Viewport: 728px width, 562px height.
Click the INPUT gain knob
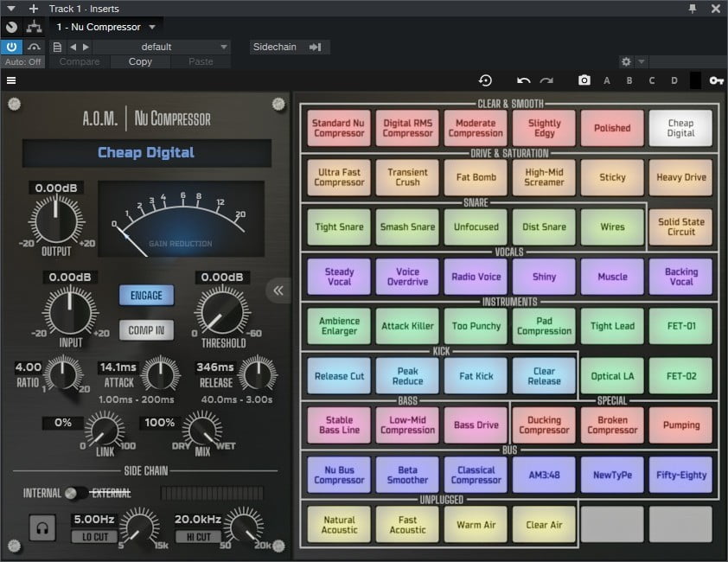(70, 311)
